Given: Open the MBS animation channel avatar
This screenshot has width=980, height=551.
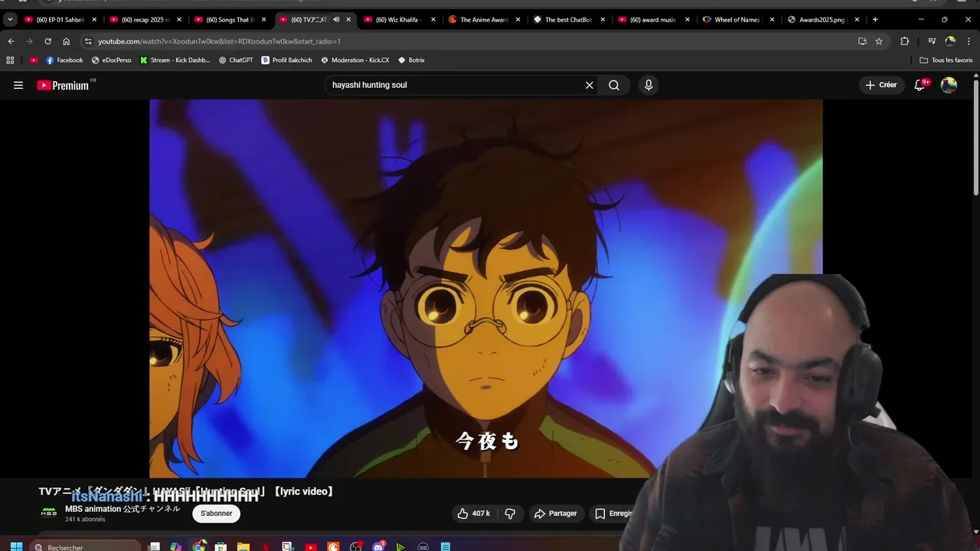Looking at the screenshot, I should click(49, 513).
